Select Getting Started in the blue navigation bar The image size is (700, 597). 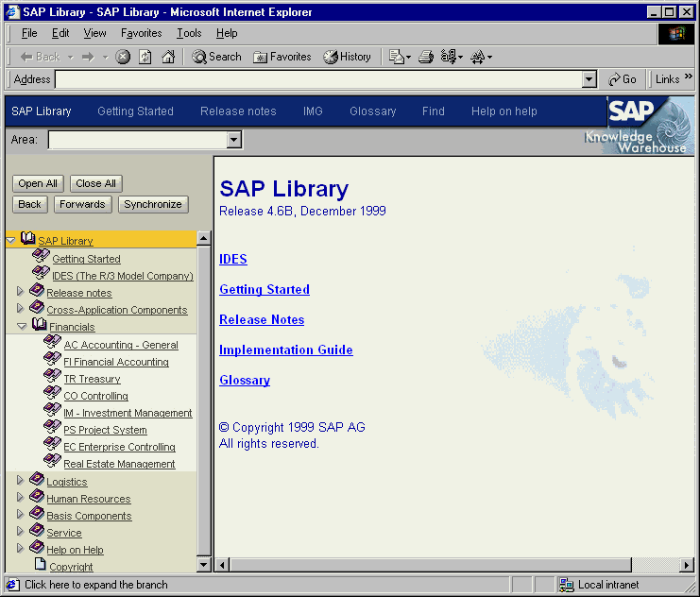click(x=135, y=111)
